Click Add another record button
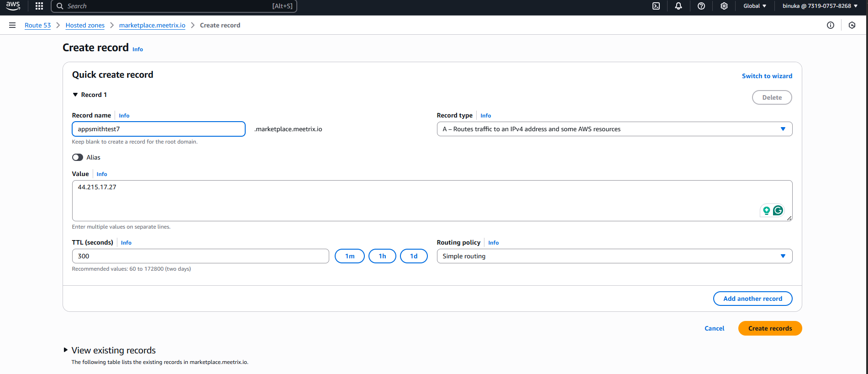Image resolution: width=868 pixels, height=374 pixels. (752, 299)
